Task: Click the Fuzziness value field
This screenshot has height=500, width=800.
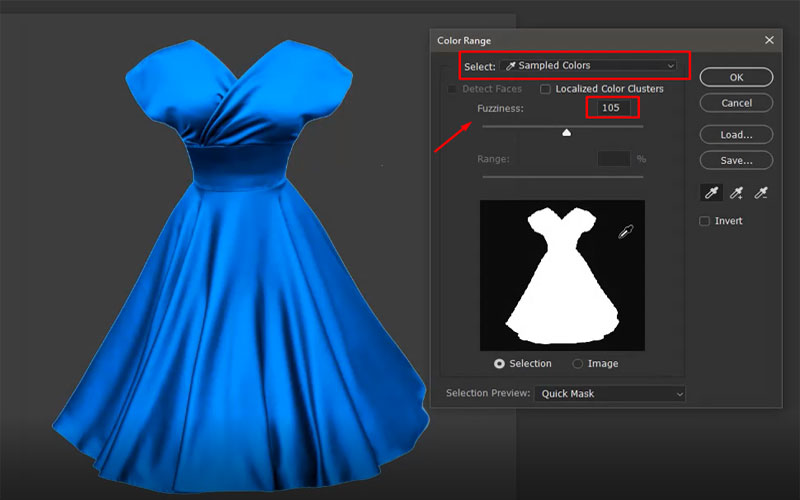Action: tap(612, 107)
